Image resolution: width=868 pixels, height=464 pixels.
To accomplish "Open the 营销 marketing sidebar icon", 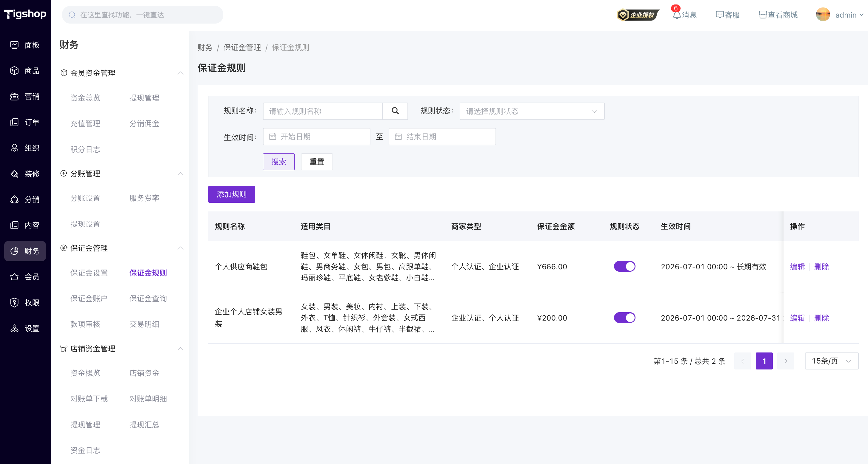I will tap(14, 96).
